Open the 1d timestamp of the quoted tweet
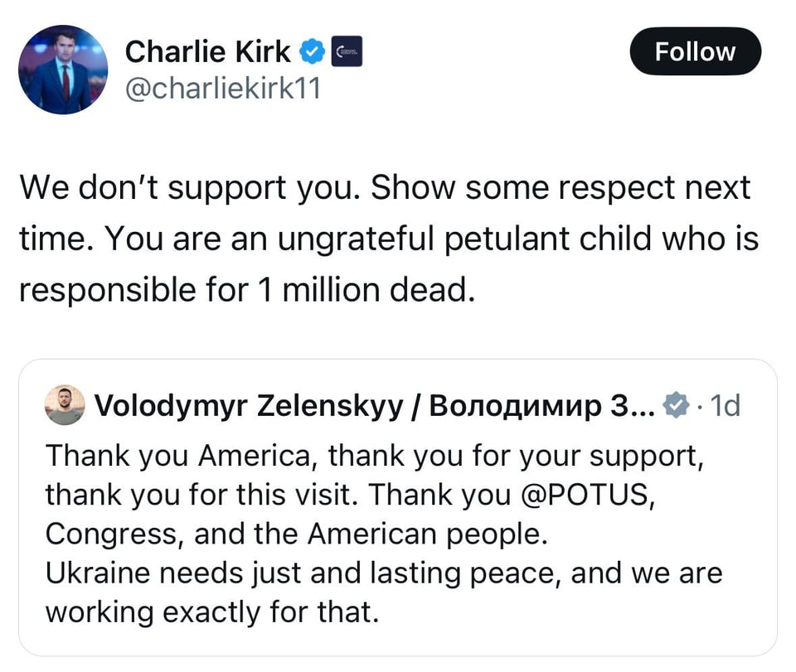 [725, 405]
